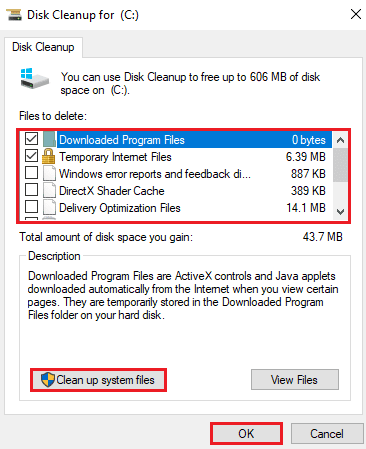Click the shield icon on Clean up system files
The image size is (366, 449).
pos(48,380)
